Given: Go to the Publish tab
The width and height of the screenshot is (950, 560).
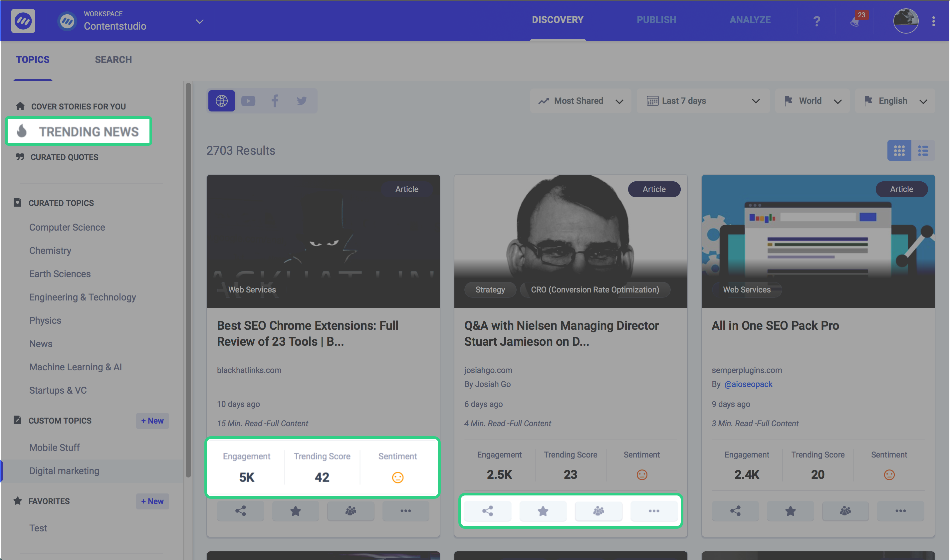Looking at the screenshot, I should click(656, 20).
